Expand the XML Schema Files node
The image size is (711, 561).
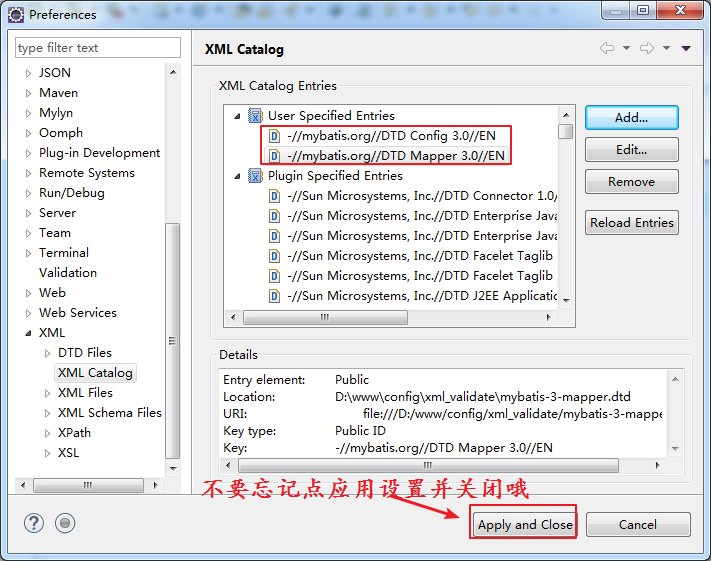(x=48, y=413)
